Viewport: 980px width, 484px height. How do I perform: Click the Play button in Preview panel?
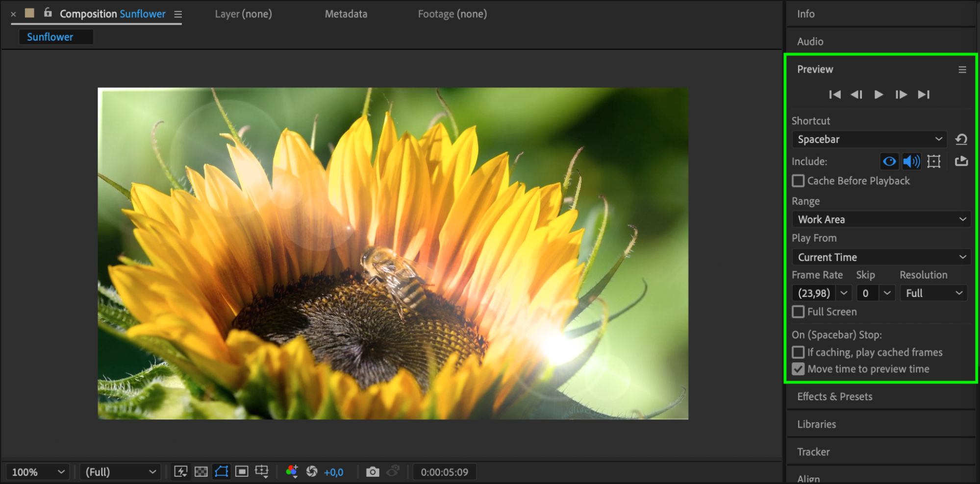879,95
